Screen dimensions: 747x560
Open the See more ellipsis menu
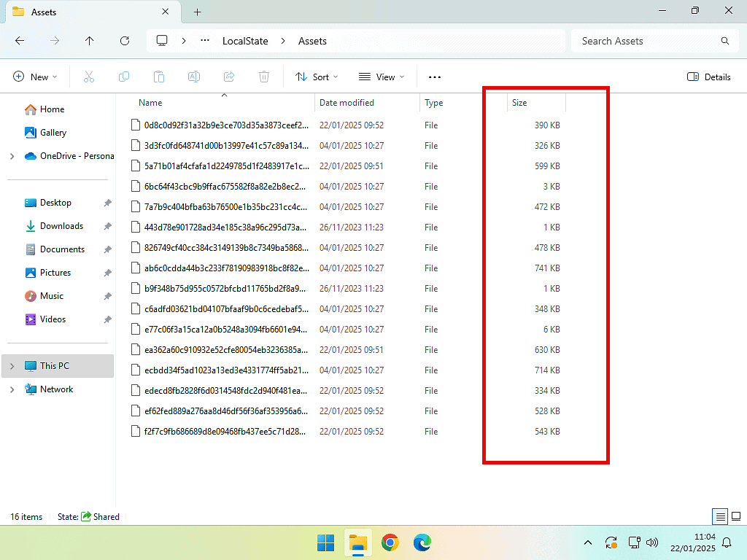pyautogui.click(x=435, y=77)
